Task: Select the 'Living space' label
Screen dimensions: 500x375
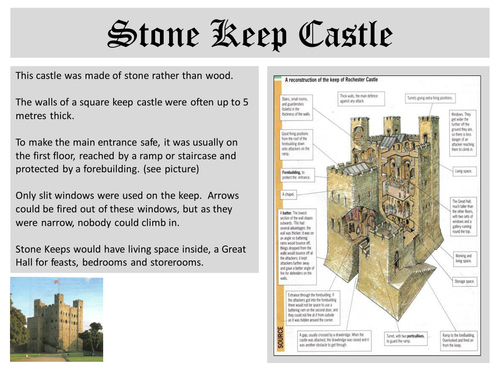Action: coord(464,171)
